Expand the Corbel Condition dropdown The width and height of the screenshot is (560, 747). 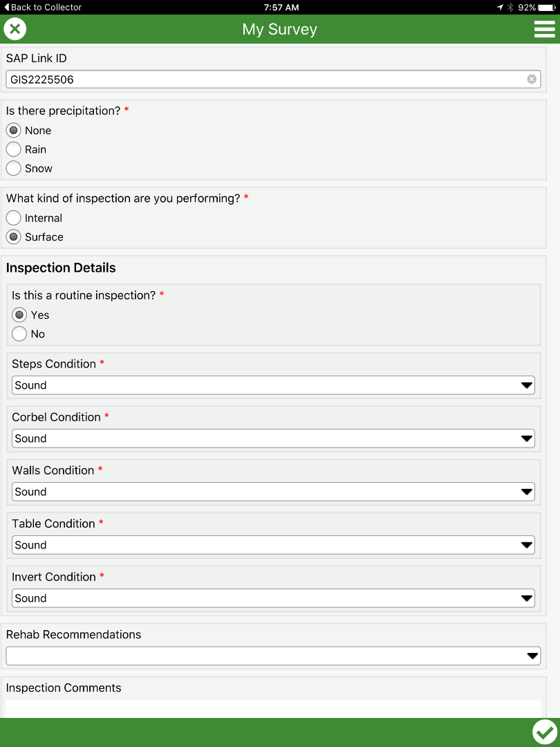click(x=273, y=439)
